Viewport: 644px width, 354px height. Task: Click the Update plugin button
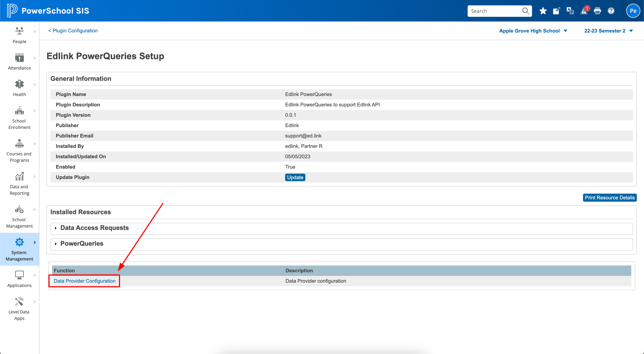point(295,177)
